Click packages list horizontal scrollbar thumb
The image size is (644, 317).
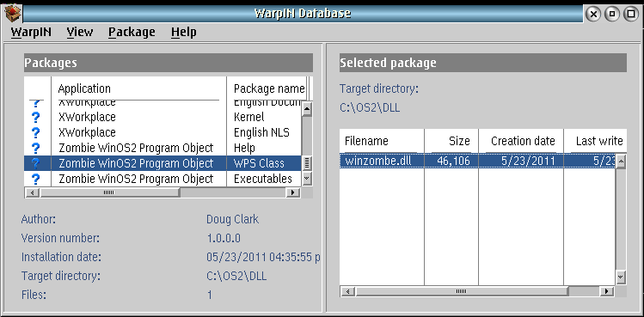(x=110, y=192)
